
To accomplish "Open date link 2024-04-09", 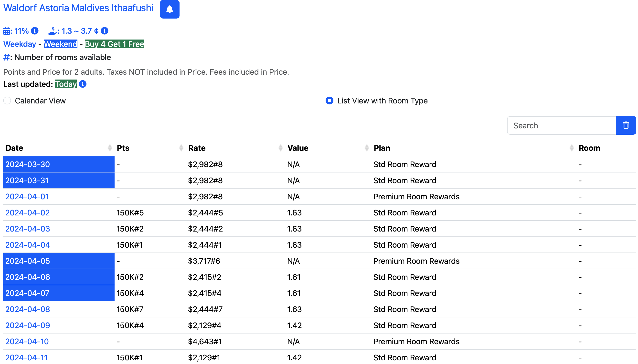I will (x=28, y=325).
